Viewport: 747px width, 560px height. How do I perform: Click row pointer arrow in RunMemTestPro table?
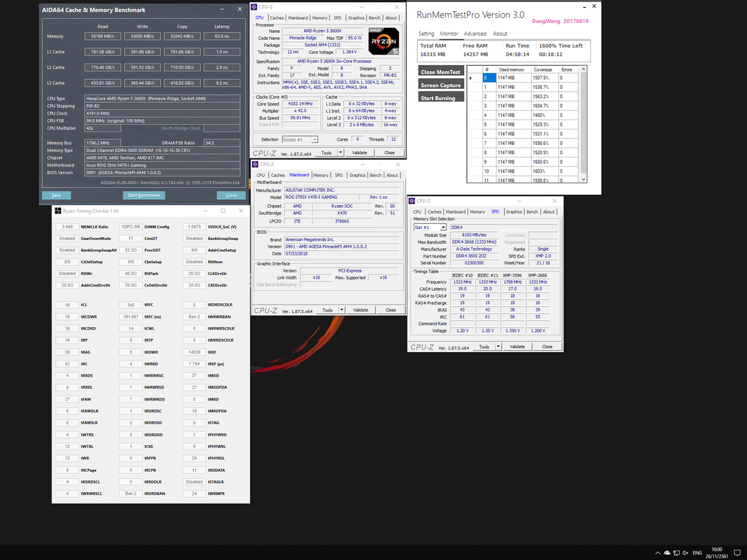[x=470, y=78]
